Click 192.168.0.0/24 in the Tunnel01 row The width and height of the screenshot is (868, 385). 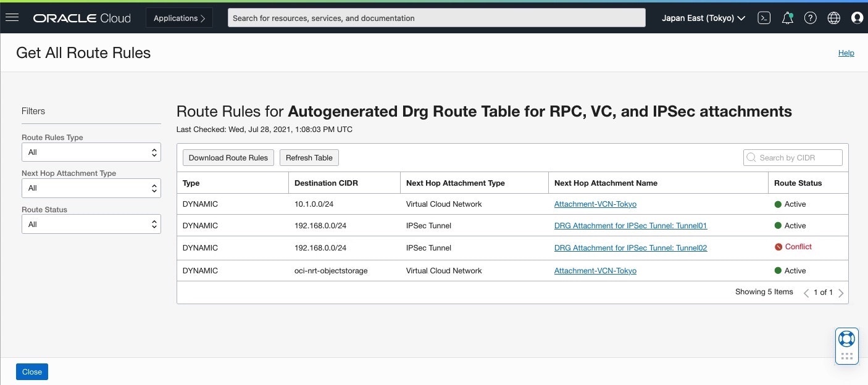point(320,226)
